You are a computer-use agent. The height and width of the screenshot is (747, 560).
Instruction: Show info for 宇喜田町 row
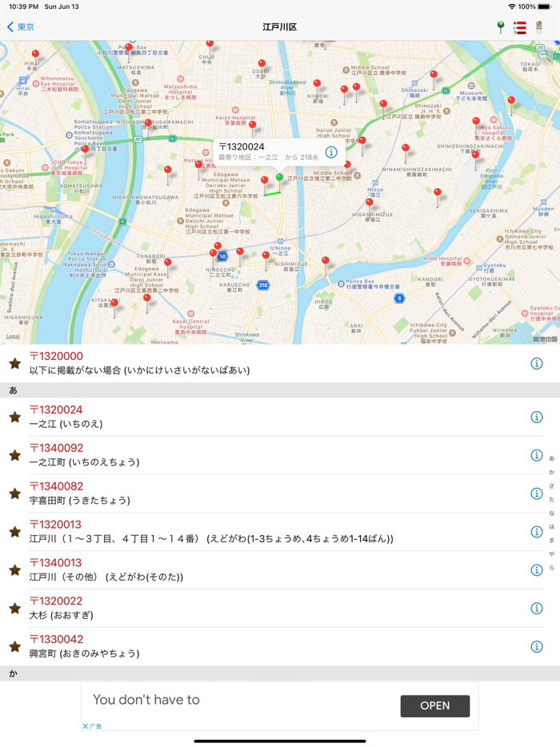(537, 493)
